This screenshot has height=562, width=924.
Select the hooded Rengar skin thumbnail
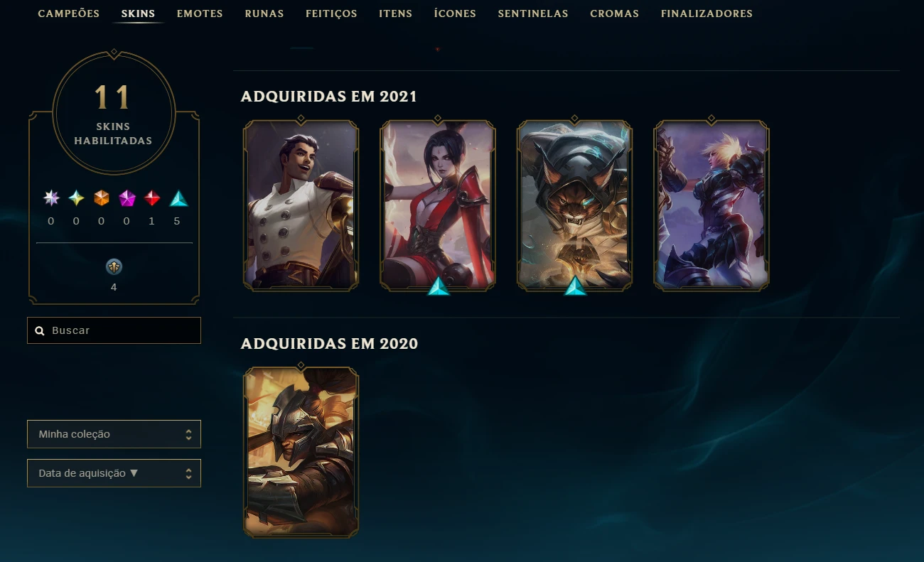(x=574, y=205)
